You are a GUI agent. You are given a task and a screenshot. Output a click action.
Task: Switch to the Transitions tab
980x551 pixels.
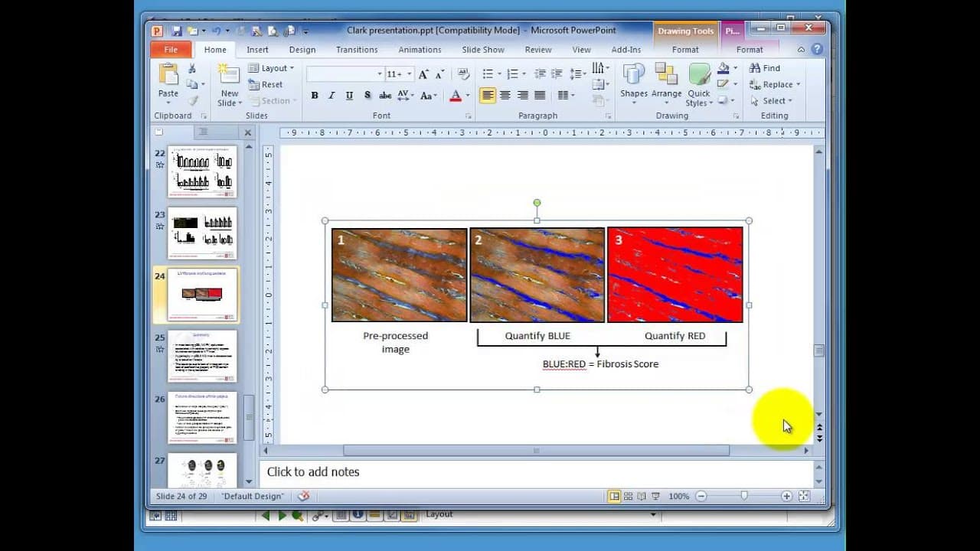pos(357,50)
